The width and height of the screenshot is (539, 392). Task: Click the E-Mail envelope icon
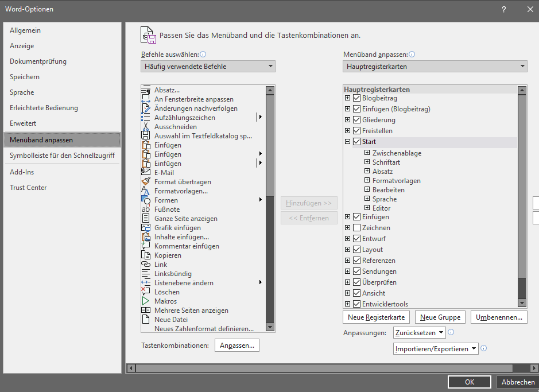tap(146, 173)
